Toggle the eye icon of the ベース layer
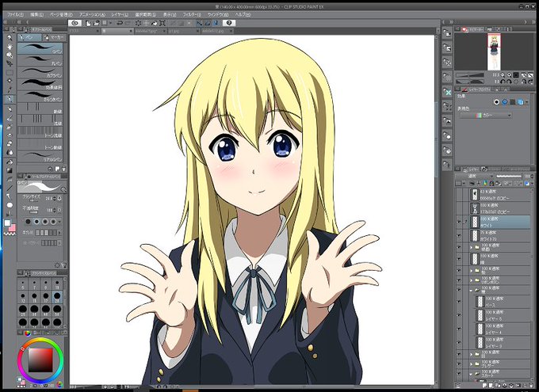The image size is (539, 392). coord(459,302)
